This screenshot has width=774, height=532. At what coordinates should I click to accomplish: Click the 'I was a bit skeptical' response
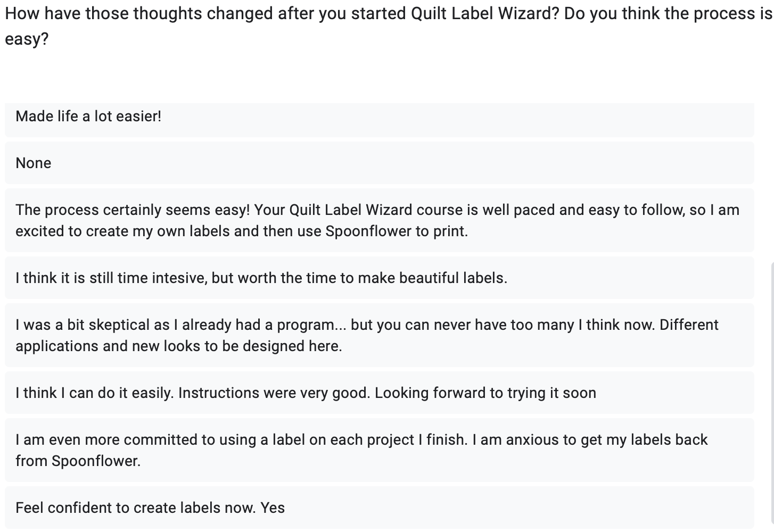[x=380, y=335]
